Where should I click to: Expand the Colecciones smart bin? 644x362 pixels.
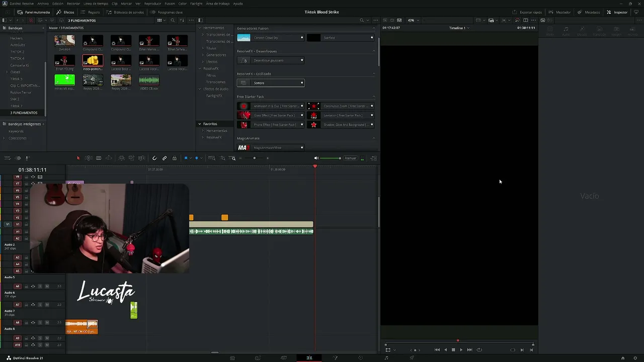(x=4, y=138)
